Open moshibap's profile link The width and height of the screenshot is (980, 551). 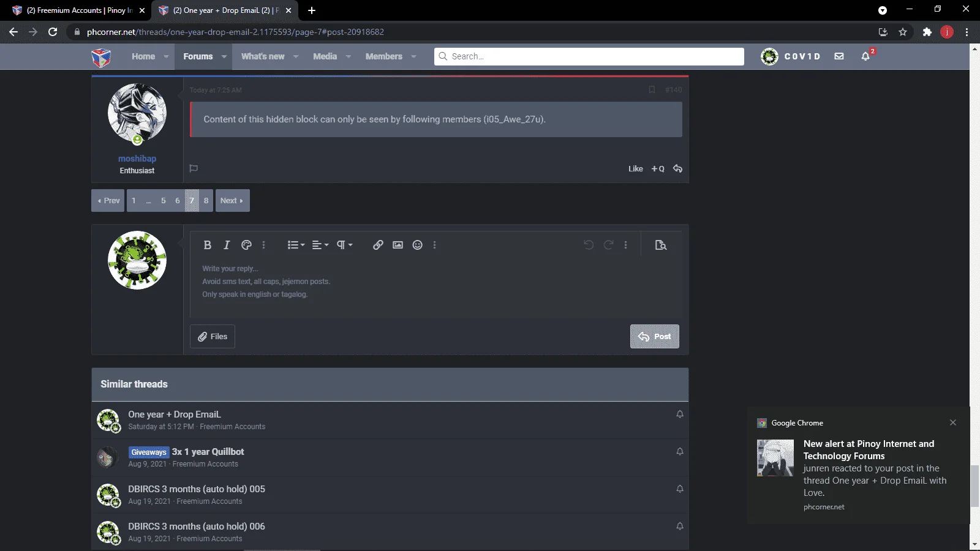tap(137, 159)
